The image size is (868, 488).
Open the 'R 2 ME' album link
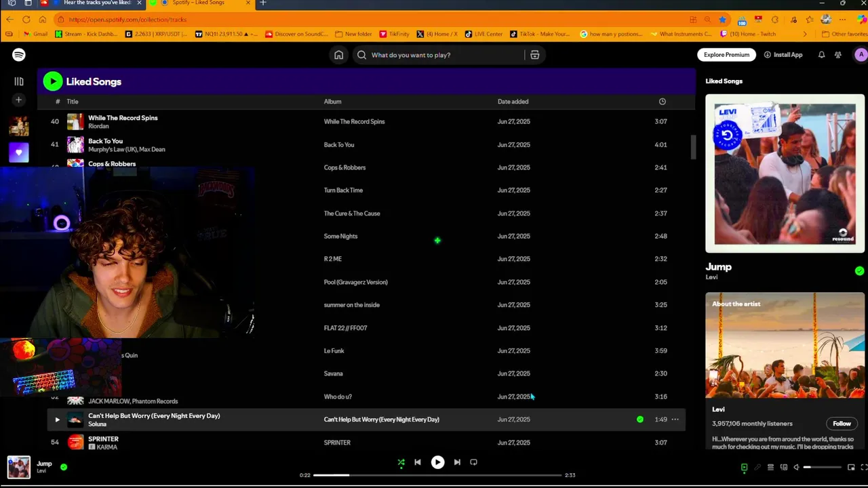tap(332, 259)
